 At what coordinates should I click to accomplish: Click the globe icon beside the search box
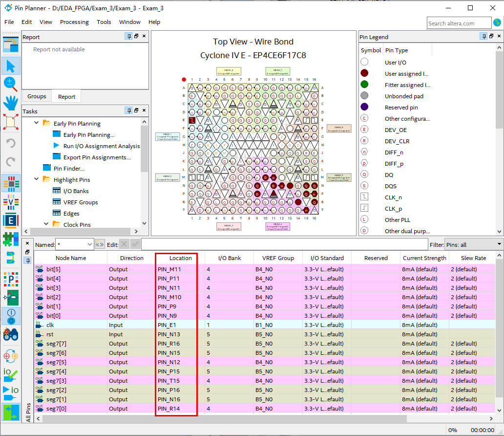(497, 23)
